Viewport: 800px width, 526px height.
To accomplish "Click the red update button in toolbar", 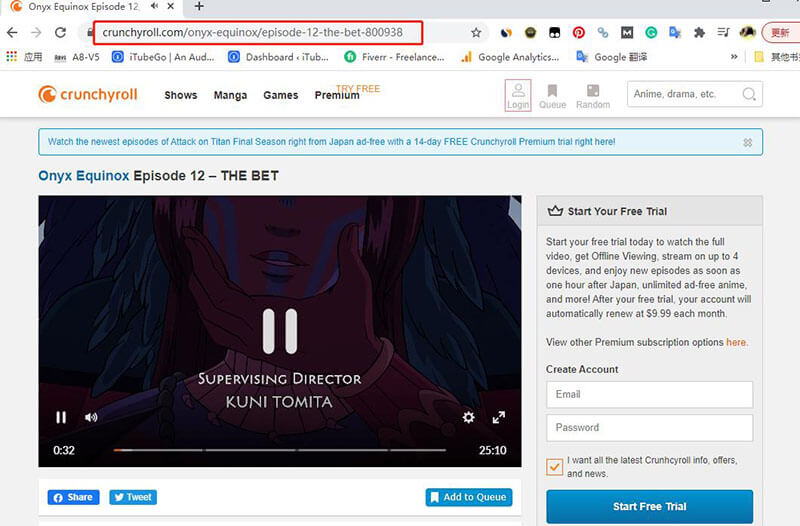I will coord(781,33).
